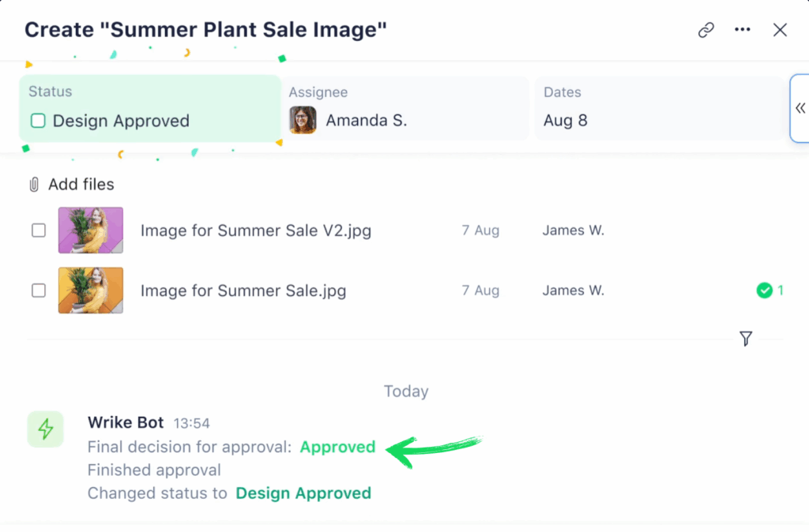Screen dimensions: 809x532
Task: Click the Wrike Bot lightning avatar
Action: click(46, 429)
